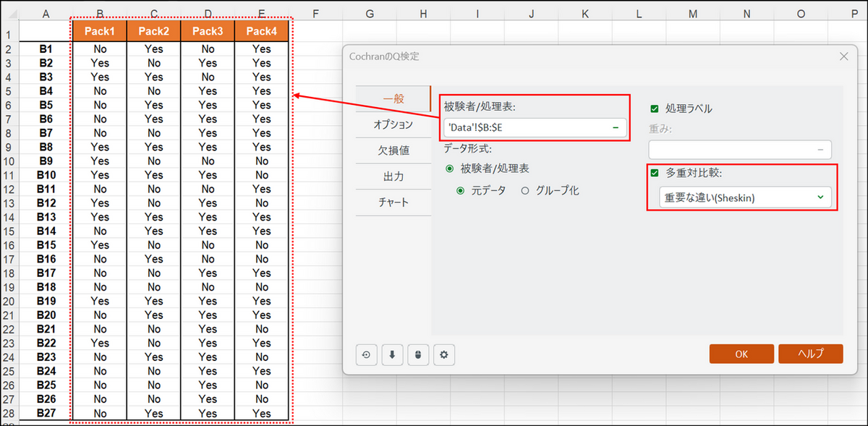Open the gear settings icon in dialog
The height and width of the screenshot is (426, 868).
tap(444, 354)
